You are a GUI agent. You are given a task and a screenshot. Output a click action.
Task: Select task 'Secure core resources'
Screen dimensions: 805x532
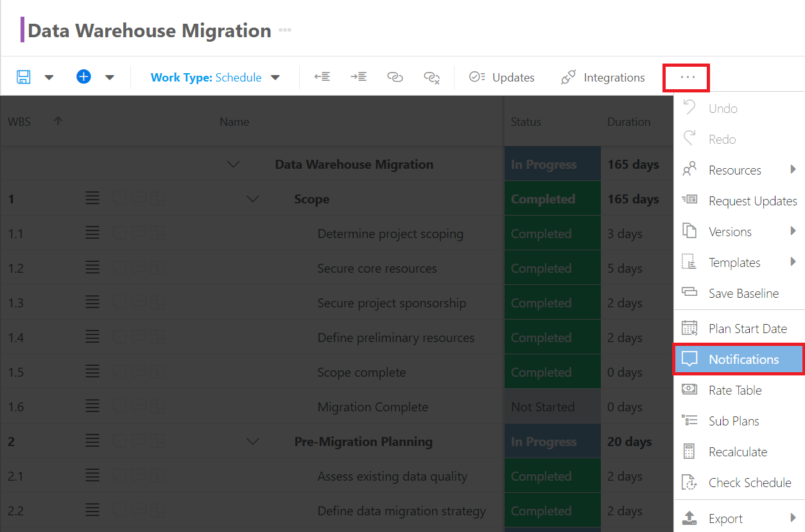click(377, 269)
